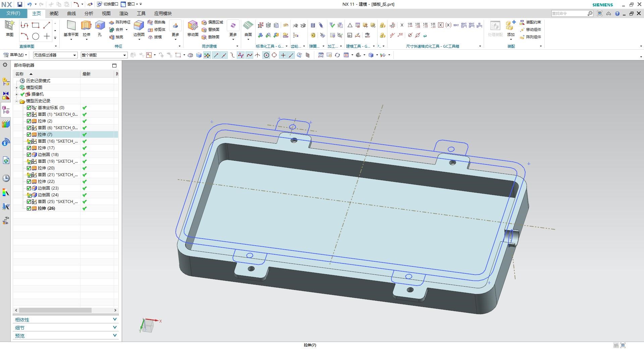Open the Part Navigator sidebar tab icon
The height and width of the screenshot is (349, 644).
point(6,110)
